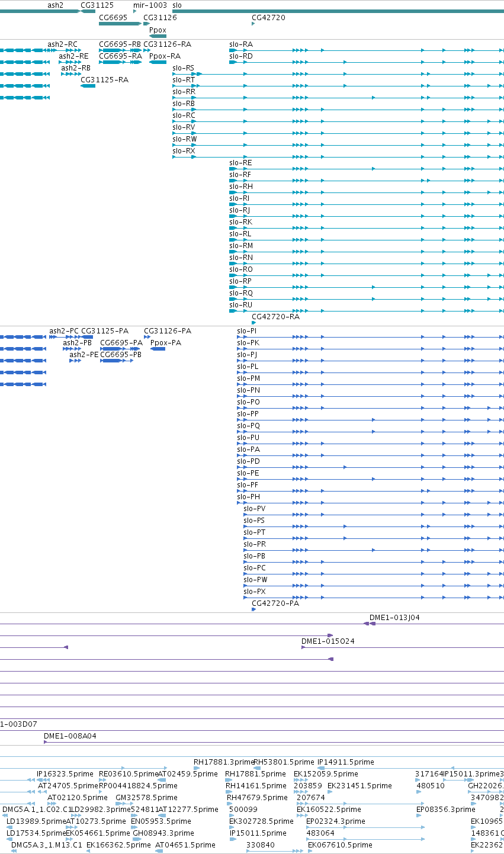Select EST EP08356.3prime
The image size is (504, 854).
(447, 810)
